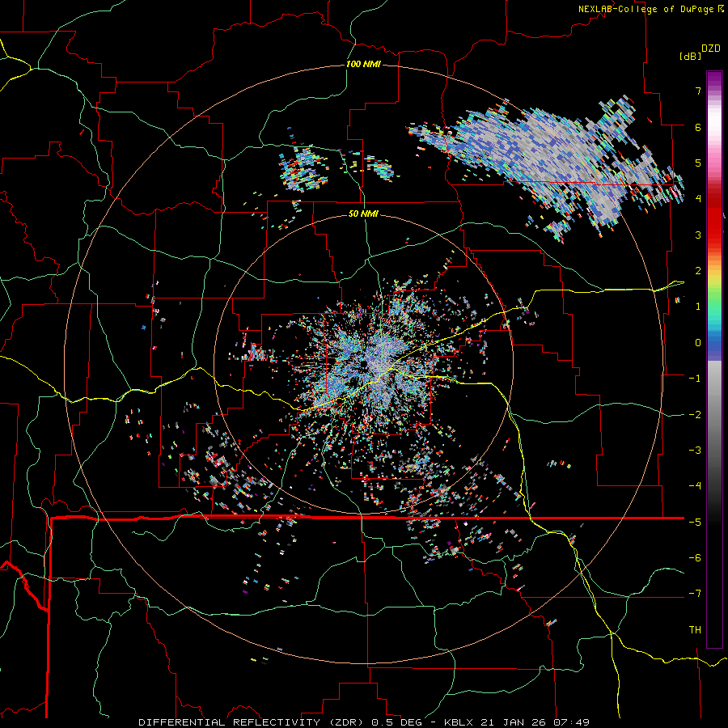This screenshot has height=728, width=728.
Task: Click the -5 value on the scale
Action: pyautogui.click(x=695, y=522)
